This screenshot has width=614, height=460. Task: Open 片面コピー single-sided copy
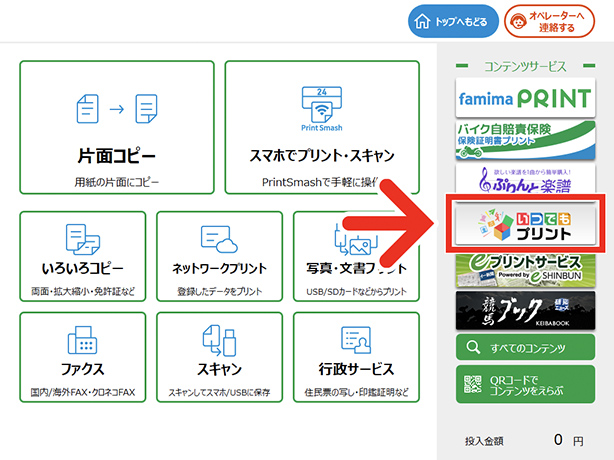click(x=116, y=127)
